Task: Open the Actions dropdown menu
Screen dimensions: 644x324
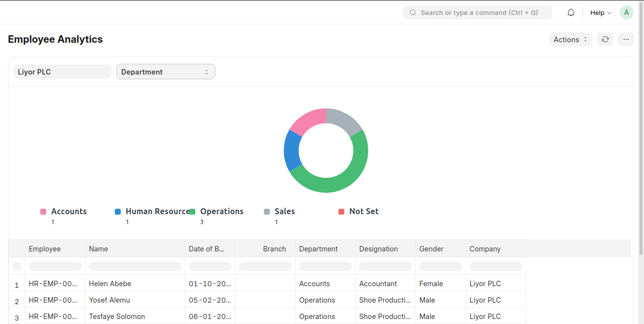Action: click(570, 39)
